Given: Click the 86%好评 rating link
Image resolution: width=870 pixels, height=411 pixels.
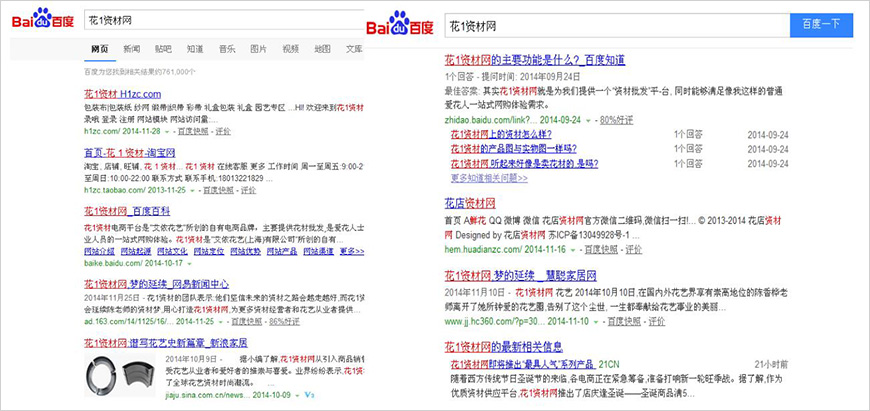Looking at the screenshot, I should (x=285, y=322).
